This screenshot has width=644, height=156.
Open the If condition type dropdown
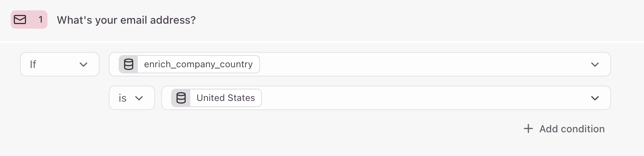60,64
